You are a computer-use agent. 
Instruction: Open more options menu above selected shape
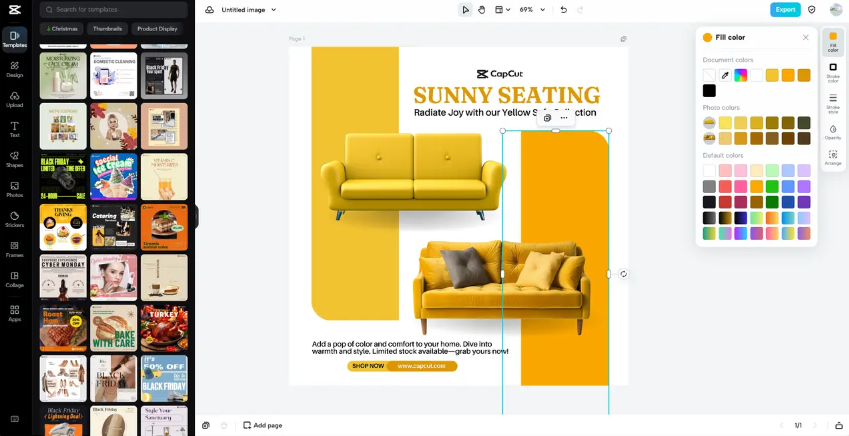coord(564,118)
